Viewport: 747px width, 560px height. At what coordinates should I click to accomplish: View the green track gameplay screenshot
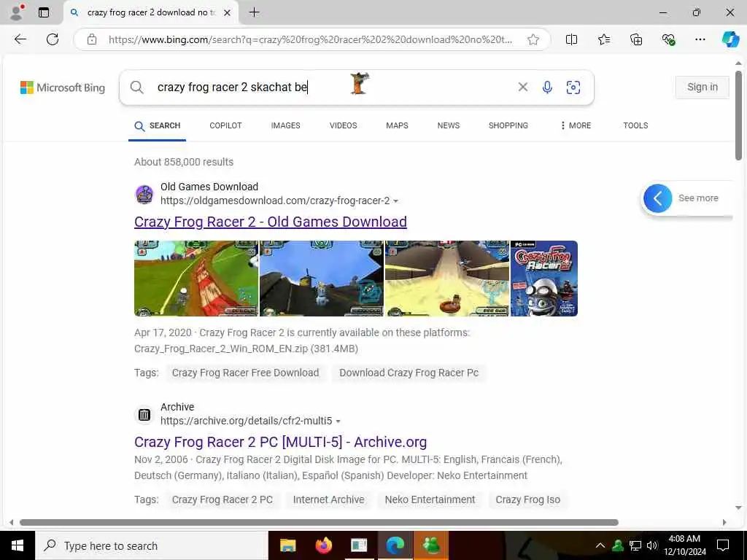click(196, 279)
